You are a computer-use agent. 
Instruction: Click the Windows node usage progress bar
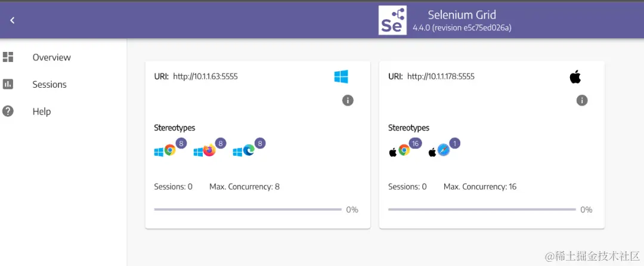coord(247,209)
